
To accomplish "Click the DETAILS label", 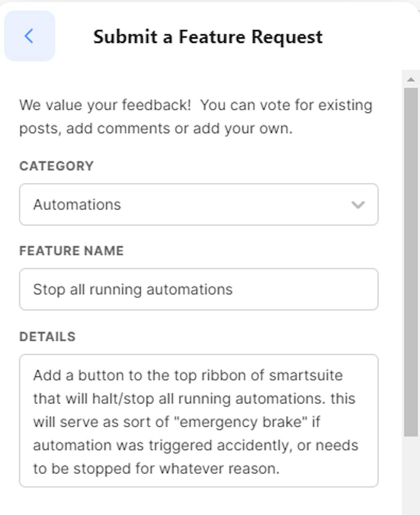I will coord(47,336).
